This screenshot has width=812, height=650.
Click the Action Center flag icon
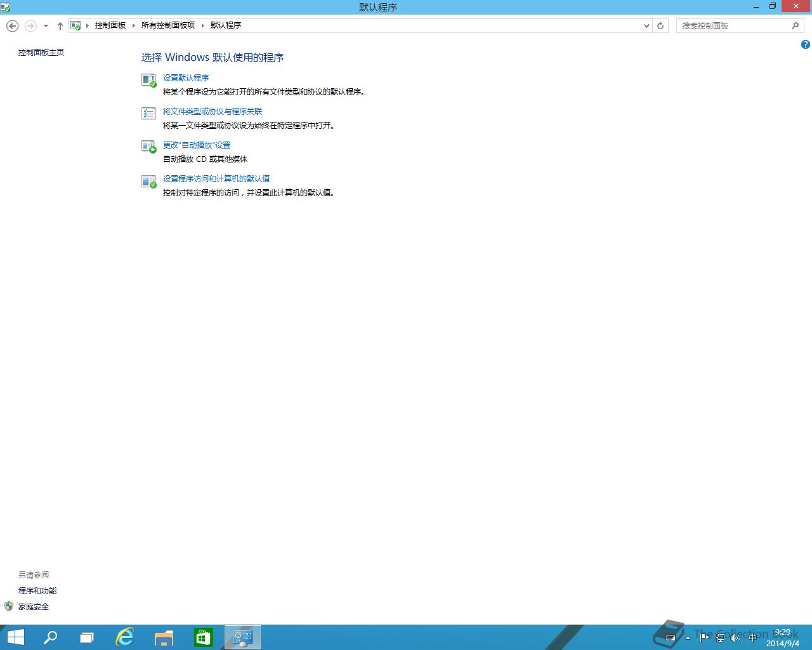(704, 638)
